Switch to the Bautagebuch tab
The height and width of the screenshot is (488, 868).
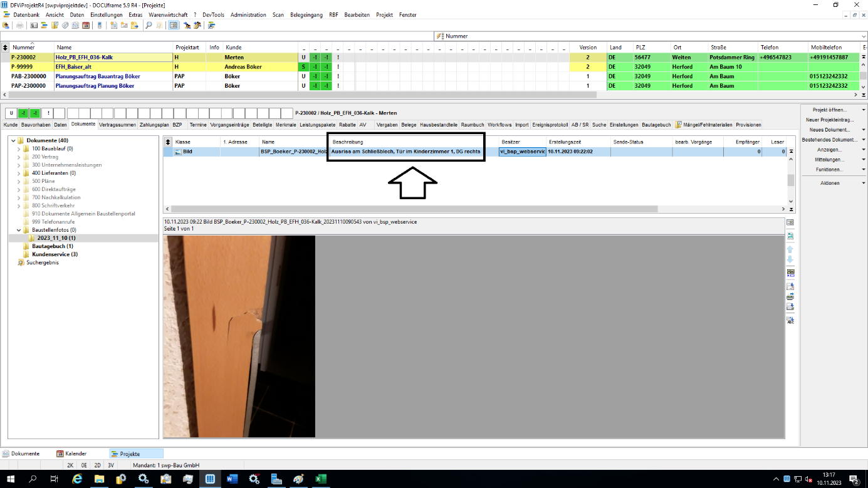click(656, 125)
